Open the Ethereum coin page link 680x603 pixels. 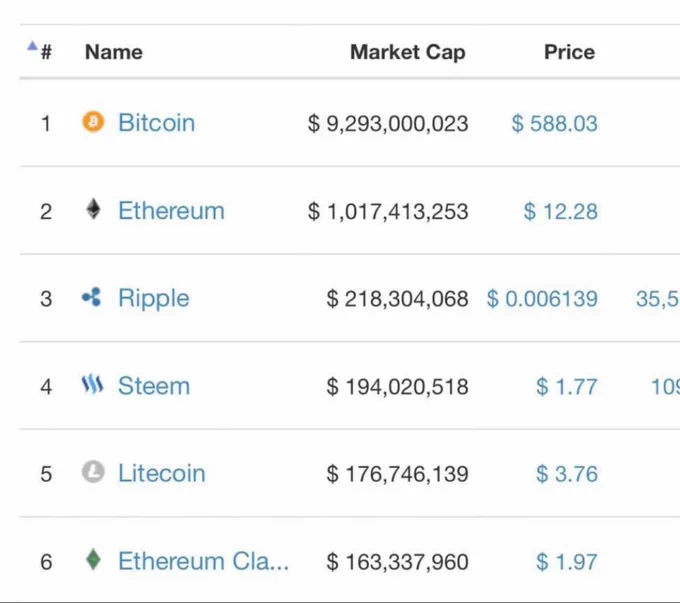[x=171, y=211]
